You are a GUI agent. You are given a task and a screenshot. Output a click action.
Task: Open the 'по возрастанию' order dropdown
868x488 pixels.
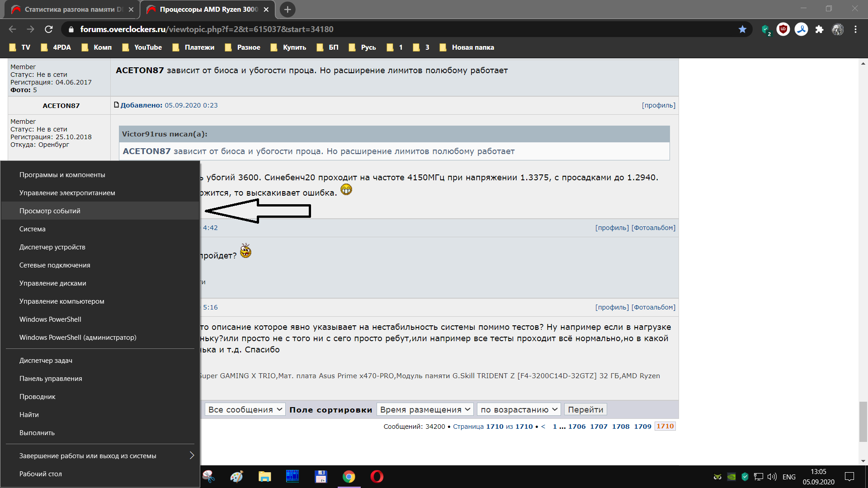[519, 409]
